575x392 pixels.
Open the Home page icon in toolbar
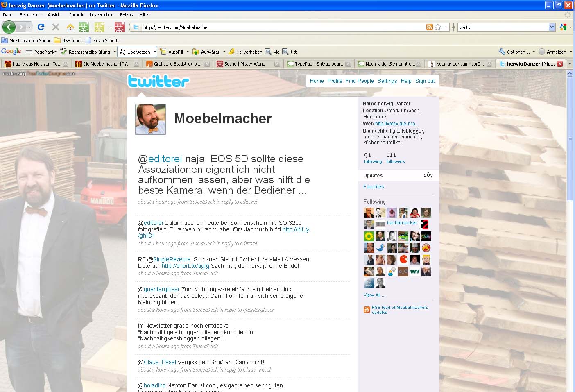70,27
